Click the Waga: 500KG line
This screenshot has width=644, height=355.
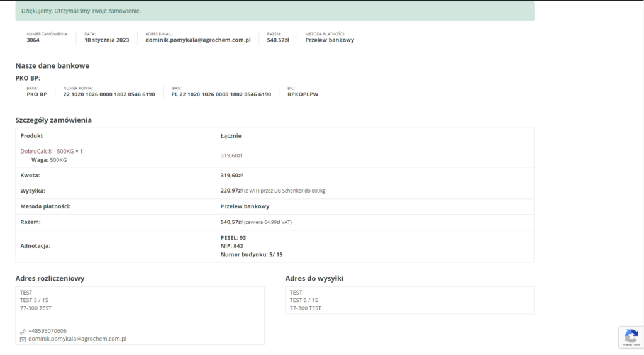coord(49,160)
